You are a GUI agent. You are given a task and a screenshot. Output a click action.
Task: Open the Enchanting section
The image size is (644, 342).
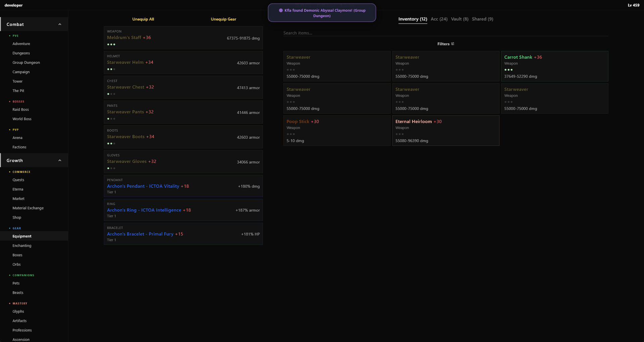point(22,245)
